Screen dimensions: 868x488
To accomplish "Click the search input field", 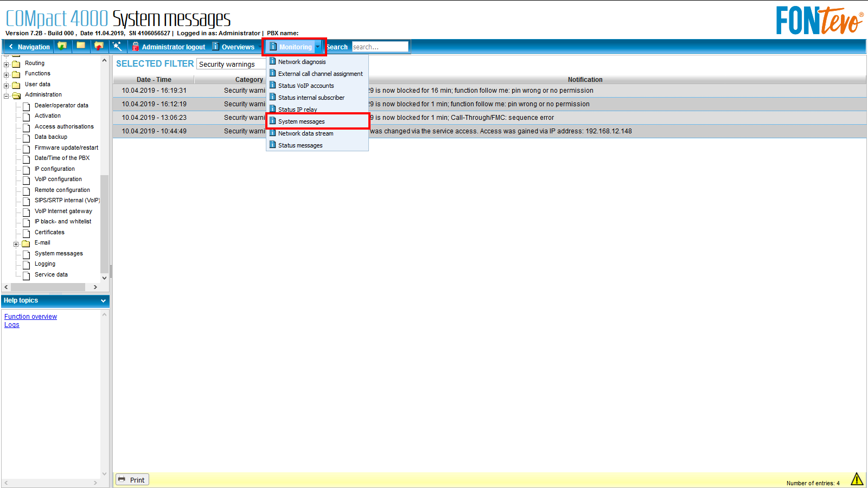I will point(380,47).
